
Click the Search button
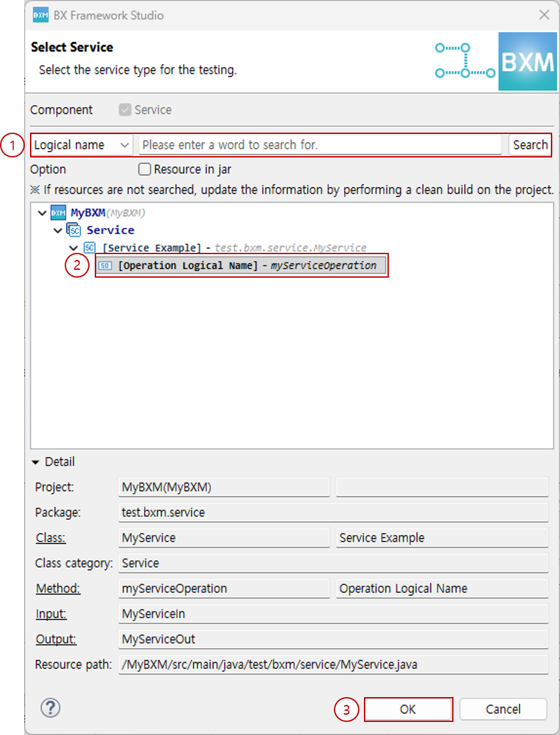[530, 145]
